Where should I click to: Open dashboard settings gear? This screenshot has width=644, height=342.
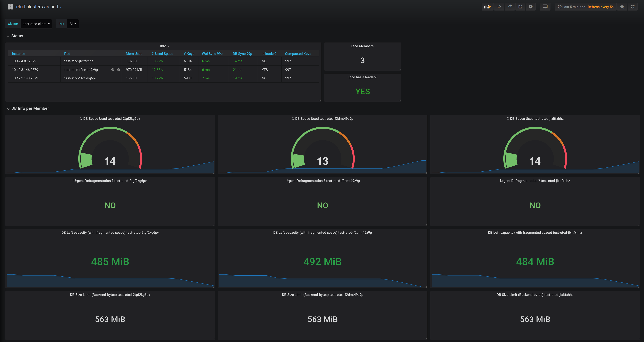(530, 7)
